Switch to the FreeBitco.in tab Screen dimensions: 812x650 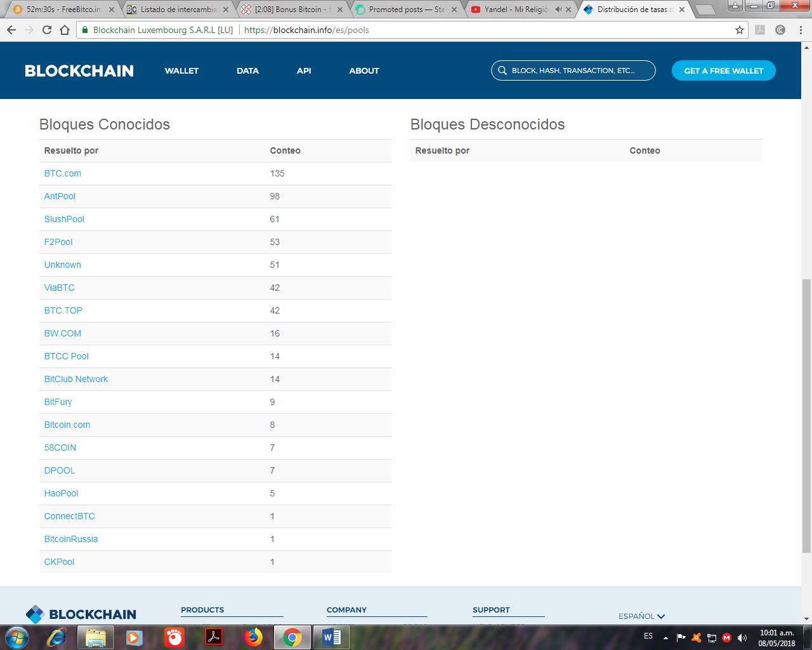[63, 10]
